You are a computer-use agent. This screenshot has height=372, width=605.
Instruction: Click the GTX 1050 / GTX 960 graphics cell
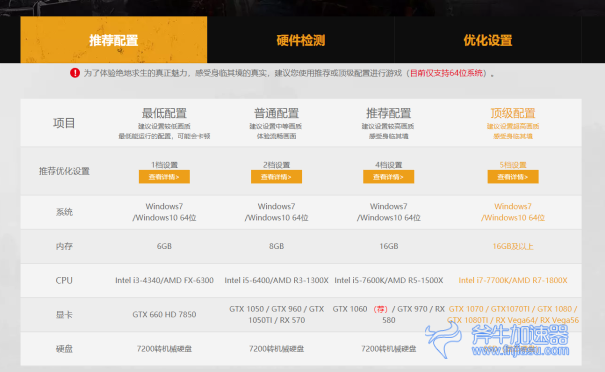276,315
